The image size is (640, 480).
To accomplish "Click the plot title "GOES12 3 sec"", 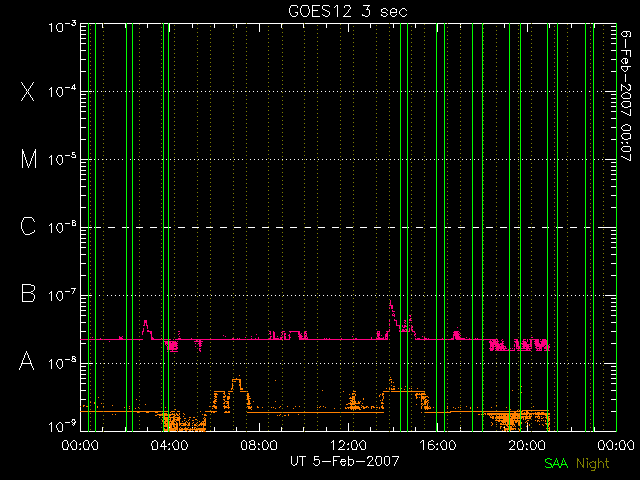I will (x=348, y=11).
